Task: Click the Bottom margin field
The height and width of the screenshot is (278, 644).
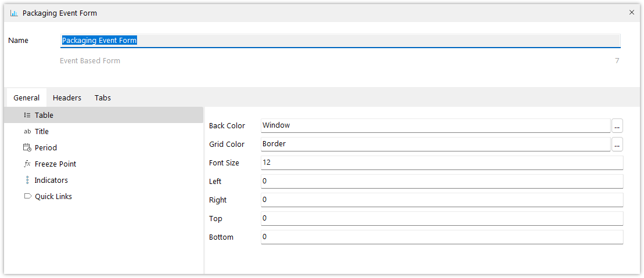Action: pyautogui.click(x=442, y=237)
